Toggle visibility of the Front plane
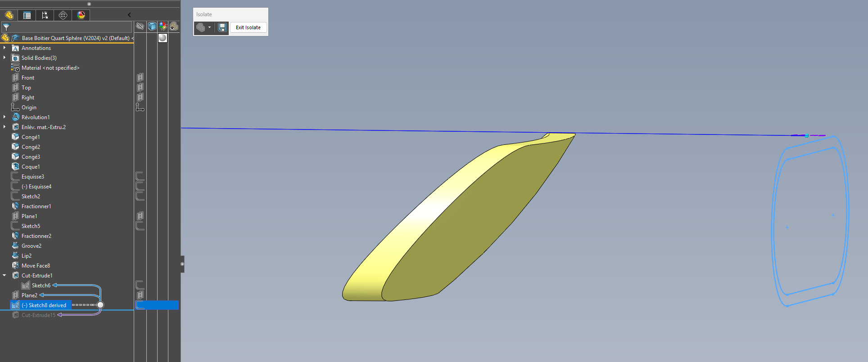868x362 pixels. pos(140,78)
